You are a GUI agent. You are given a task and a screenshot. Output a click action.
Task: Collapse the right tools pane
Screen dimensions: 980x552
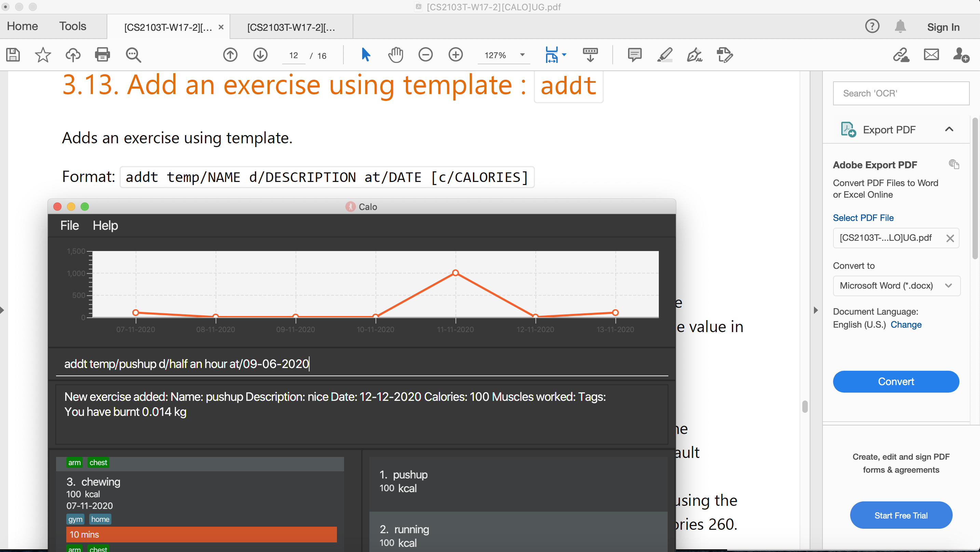(816, 310)
